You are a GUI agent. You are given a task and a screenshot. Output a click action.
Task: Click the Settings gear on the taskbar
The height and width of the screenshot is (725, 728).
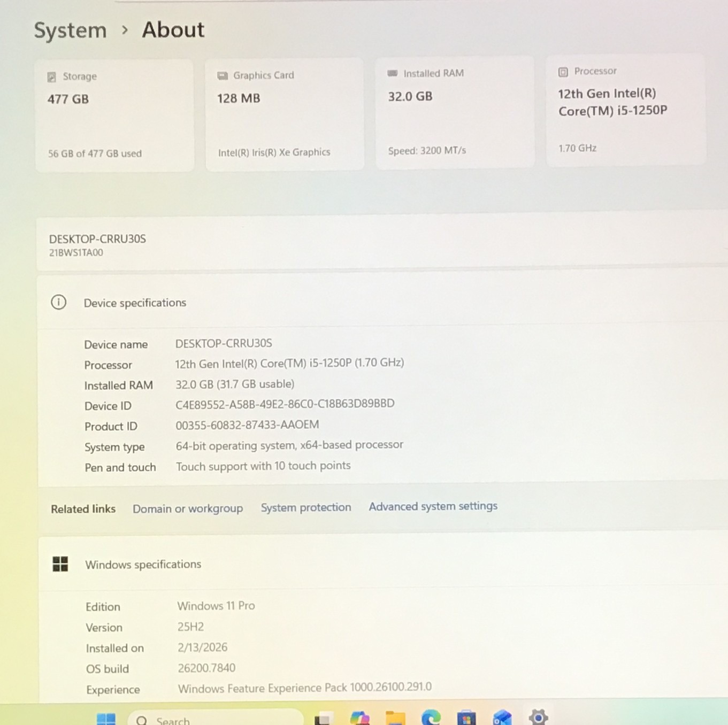click(538, 717)
